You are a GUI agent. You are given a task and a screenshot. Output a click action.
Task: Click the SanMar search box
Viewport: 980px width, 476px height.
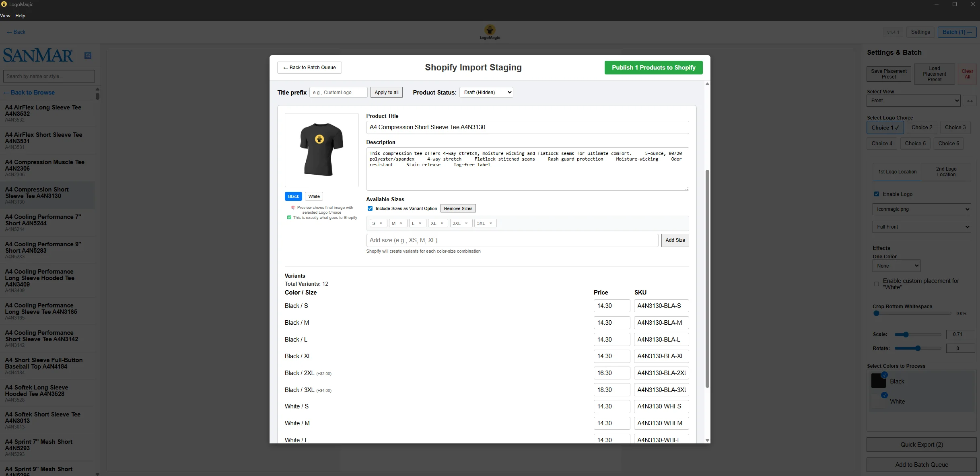coord(49,76)
